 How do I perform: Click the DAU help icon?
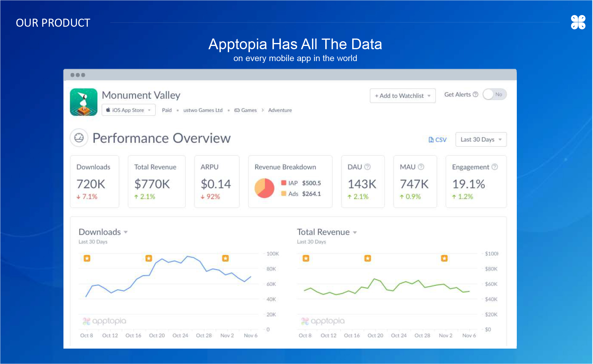(367, 167)
